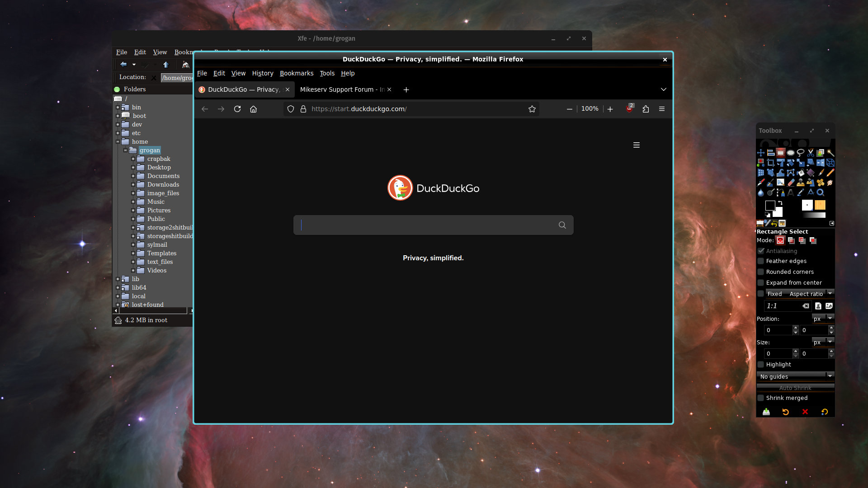
Task: Set selection mode to Intersect with selection
Action: (x=813, y=240)
